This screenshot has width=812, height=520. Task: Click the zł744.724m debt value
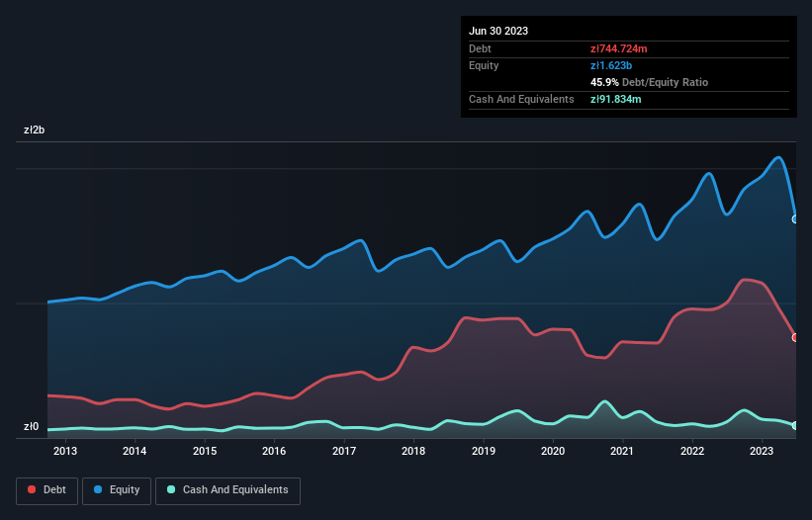tap(619, 48)
